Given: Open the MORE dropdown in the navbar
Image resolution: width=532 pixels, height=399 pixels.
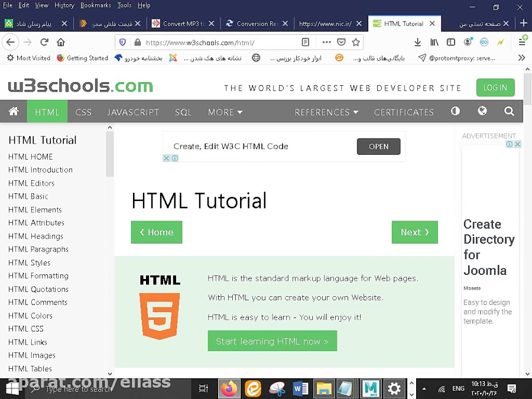Looking at the screenshot, I should coord(225,112).
